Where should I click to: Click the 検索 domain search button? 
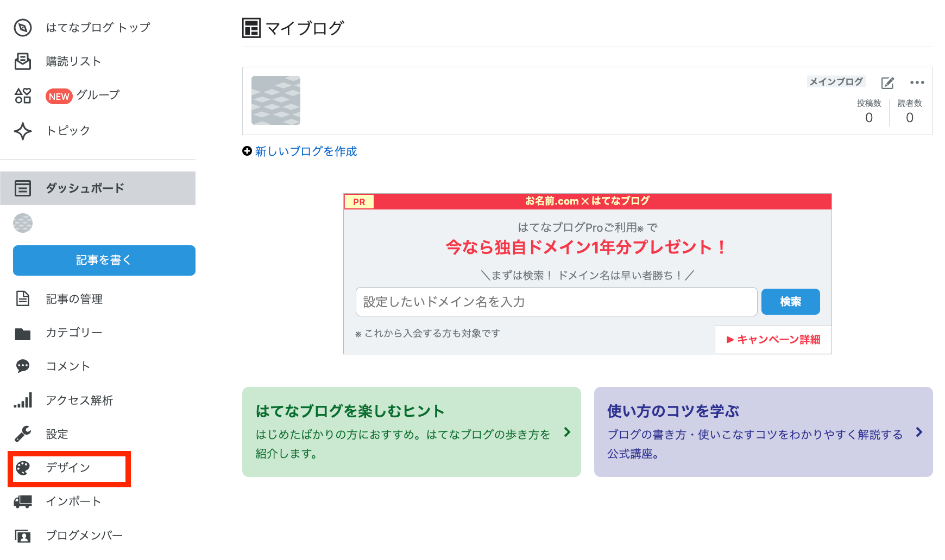pos(791,302)
